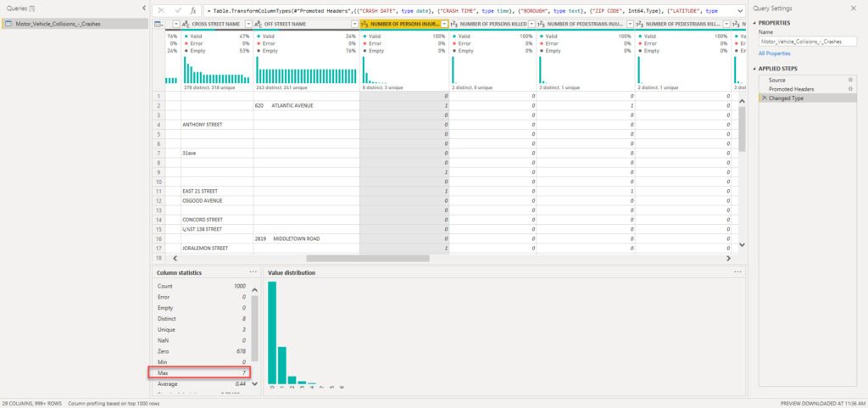Collapse the APPLIED STEPS section

755,69
